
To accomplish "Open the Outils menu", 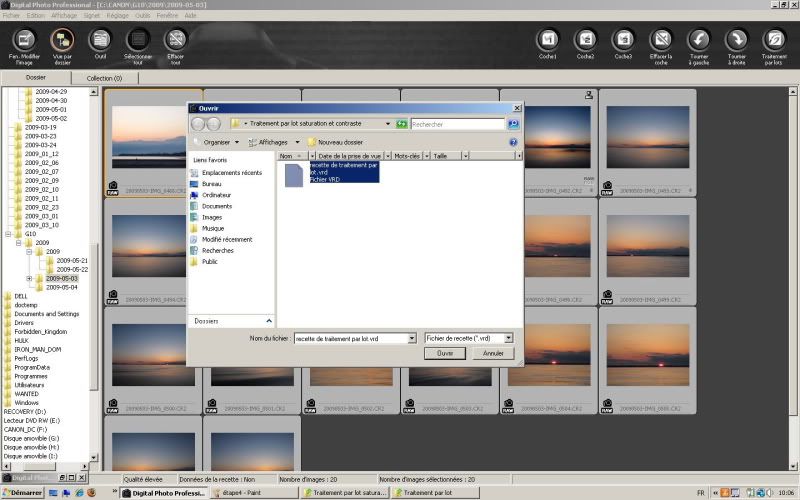I will [142, 15].
